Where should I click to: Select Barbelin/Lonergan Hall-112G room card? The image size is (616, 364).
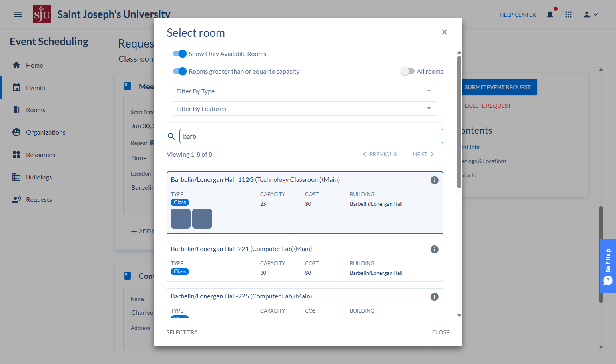[x=305, y=203]
